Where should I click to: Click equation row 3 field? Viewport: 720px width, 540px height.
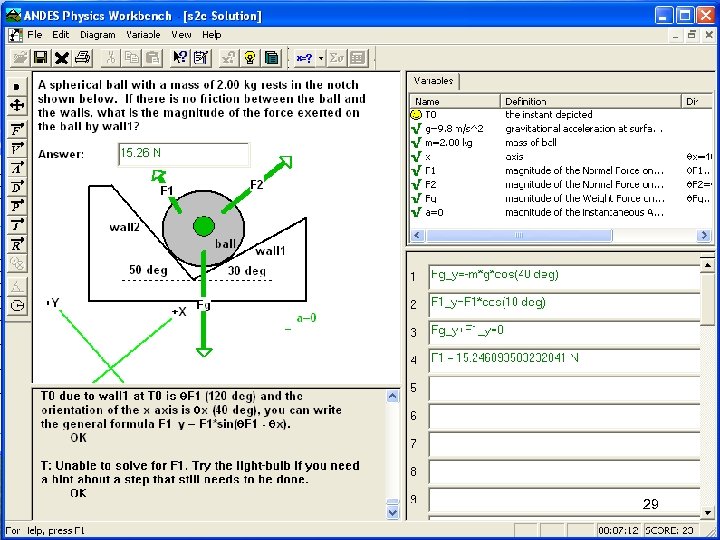[x=564, y=332]
